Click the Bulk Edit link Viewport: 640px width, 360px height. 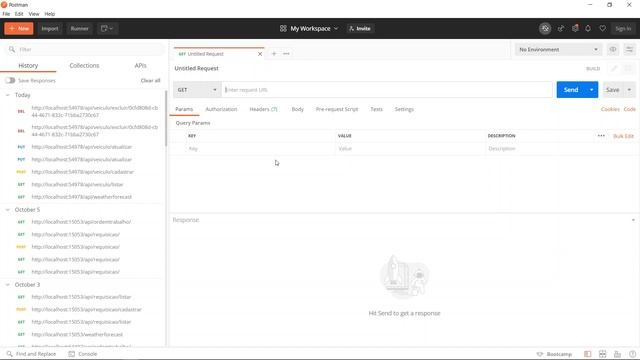[x=623, y=136]
